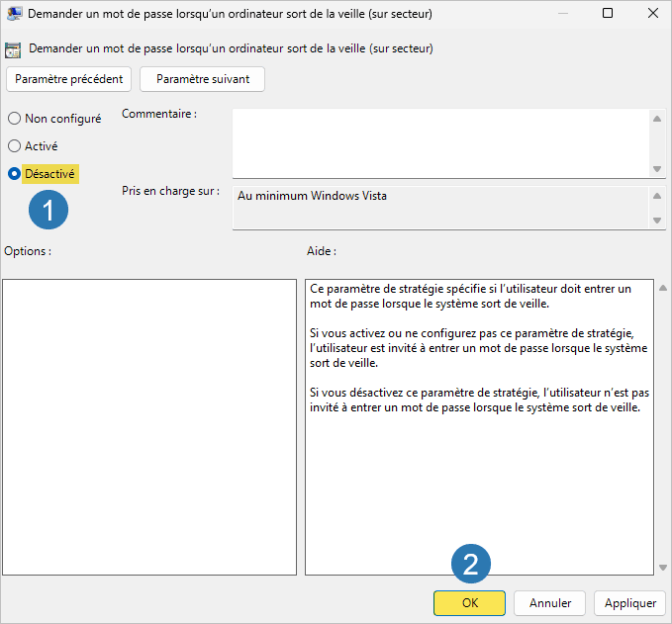This screenshot has height=624, width=672.
Task: Click inside the Commentaire text field
Action: click(440, 143)
